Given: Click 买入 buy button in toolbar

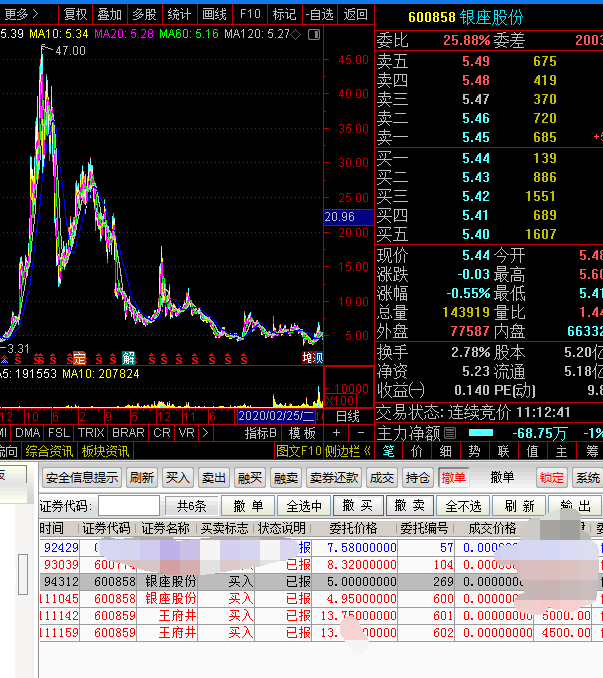Looking at the screenshot, I should click(x=178, y=478).
